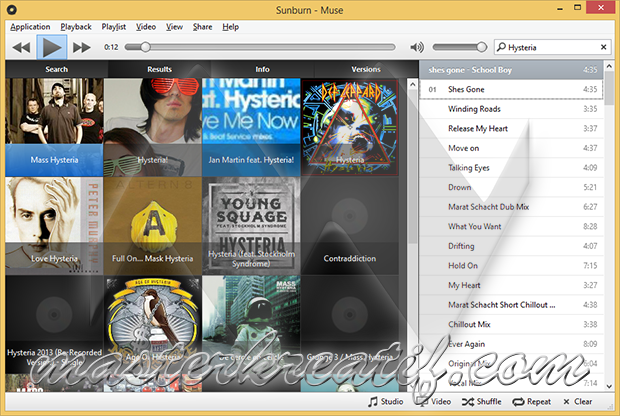Switch to the Results tab
The image size is (620, 416).
click(159, 69)
